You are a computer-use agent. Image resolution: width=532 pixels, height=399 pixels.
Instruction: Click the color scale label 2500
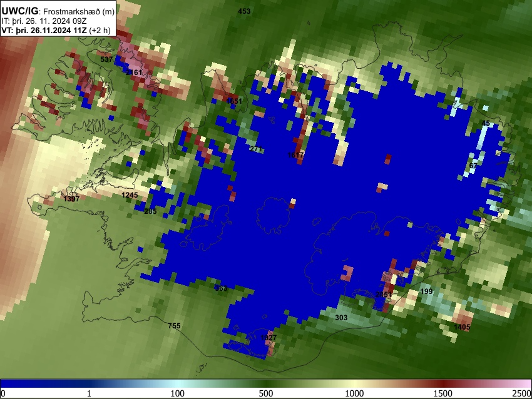[x=522, y=393]
